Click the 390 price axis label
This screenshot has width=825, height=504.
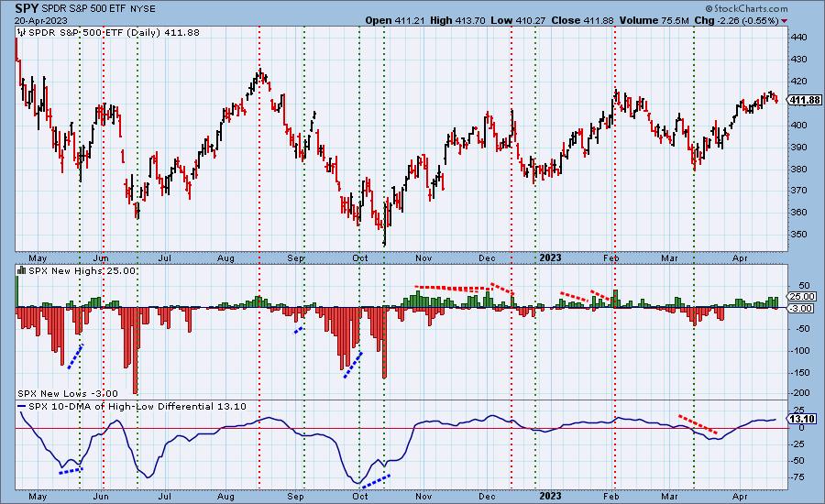[x=798, y=148]
